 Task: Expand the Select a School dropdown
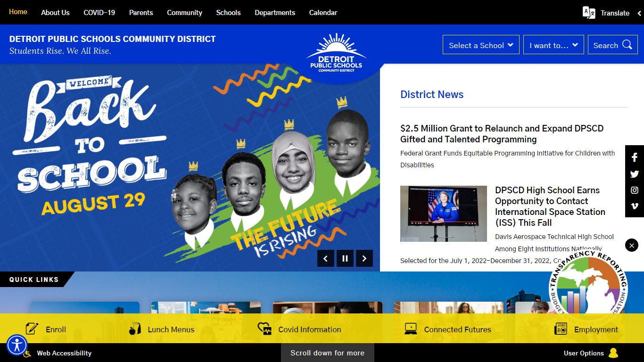481,45
